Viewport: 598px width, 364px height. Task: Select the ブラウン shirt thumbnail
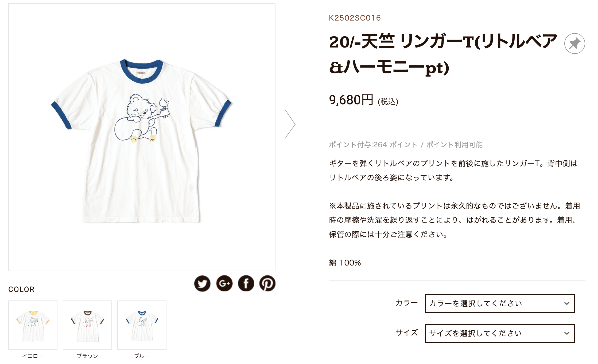87,325
